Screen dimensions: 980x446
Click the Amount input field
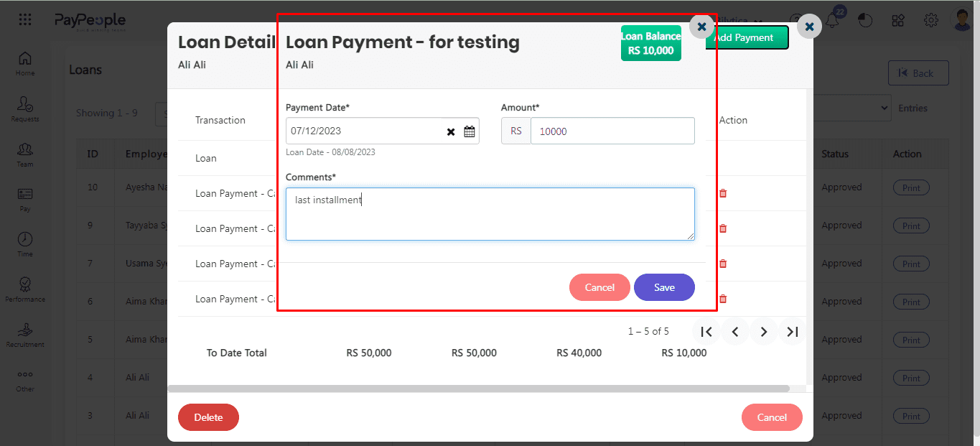(x=612, y=131)
